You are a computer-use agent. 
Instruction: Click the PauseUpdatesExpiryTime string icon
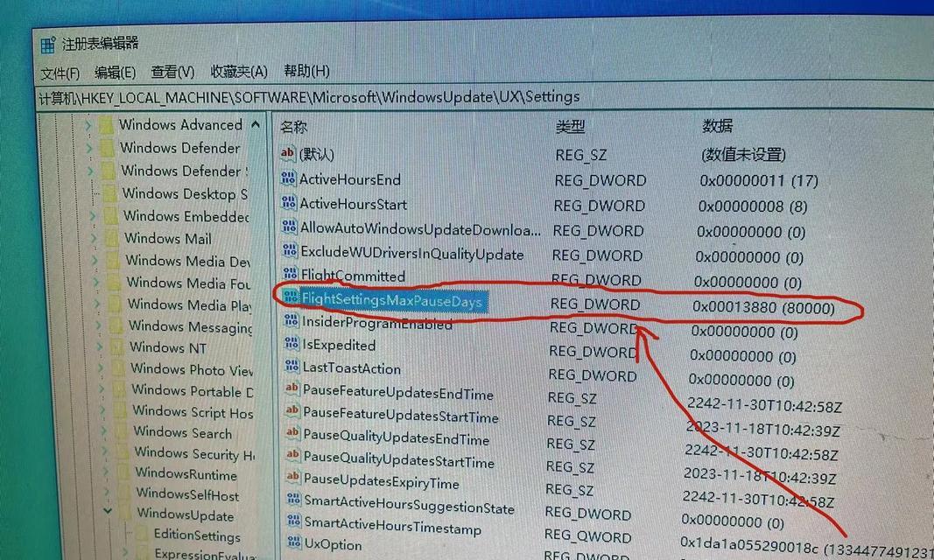click(293, 477)
